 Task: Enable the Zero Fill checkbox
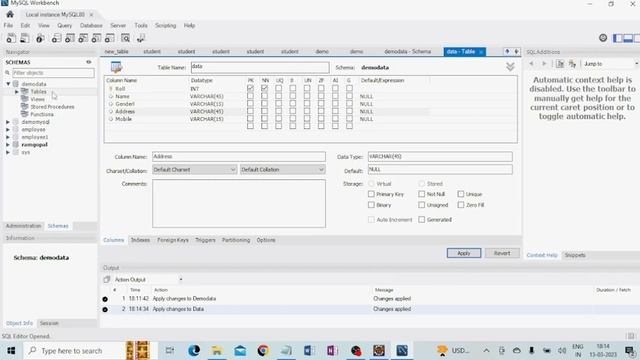[x=461, y=205]
